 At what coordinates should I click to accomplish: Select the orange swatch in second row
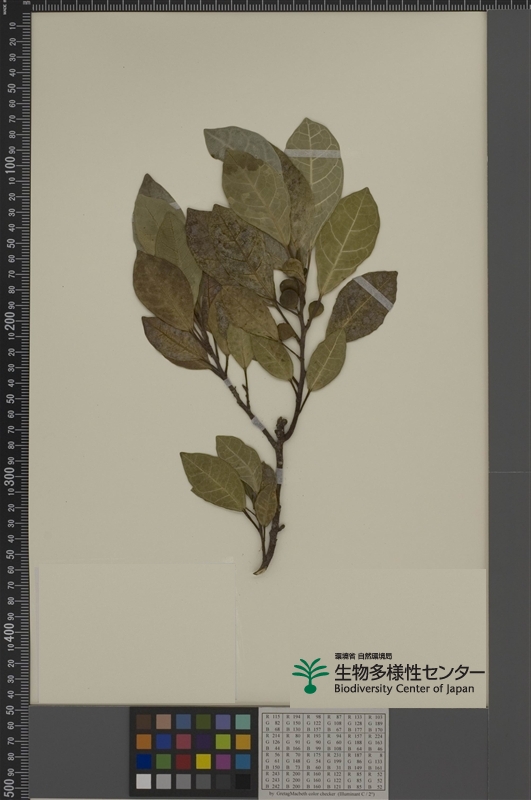pyautogui.click(x=143, y=741)
